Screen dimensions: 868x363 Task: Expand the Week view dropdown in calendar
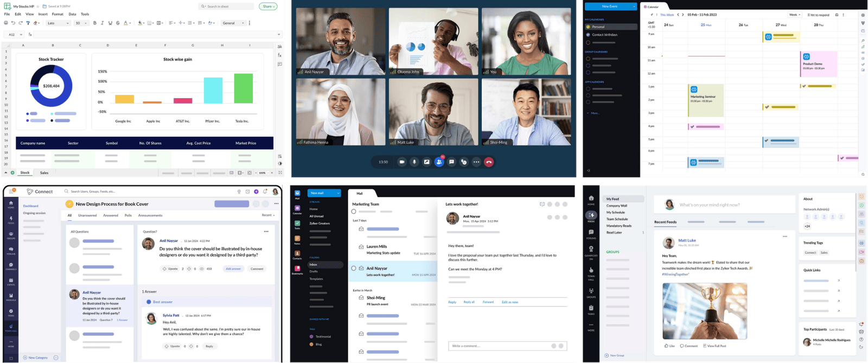pyautogui.click(x=795, y=15)
